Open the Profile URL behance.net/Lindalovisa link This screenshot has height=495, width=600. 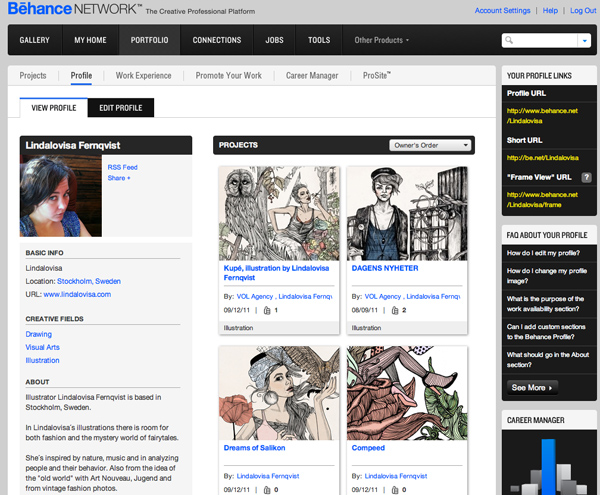542,116
